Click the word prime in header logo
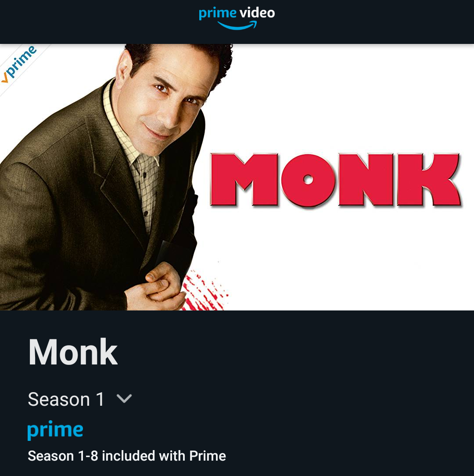The width and height of the screenshot is (474, 476). pos(218,14)
